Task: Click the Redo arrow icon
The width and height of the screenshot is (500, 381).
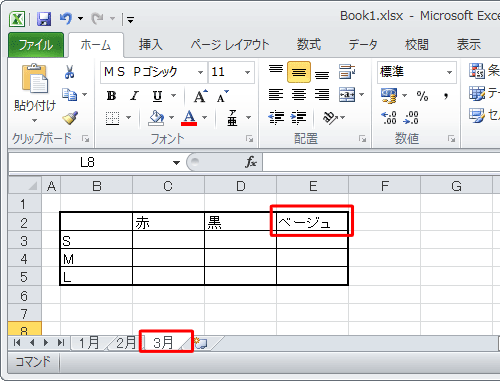Action: [x=98, y=19]
